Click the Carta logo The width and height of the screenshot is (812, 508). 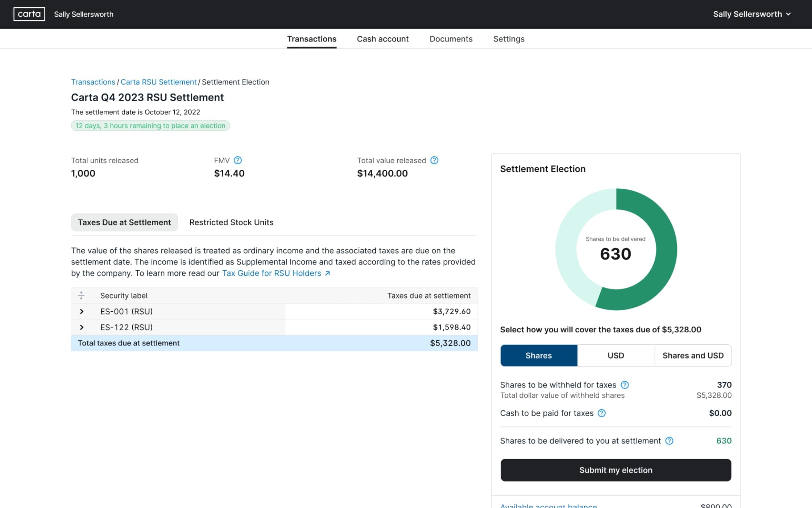pos(29,14)
